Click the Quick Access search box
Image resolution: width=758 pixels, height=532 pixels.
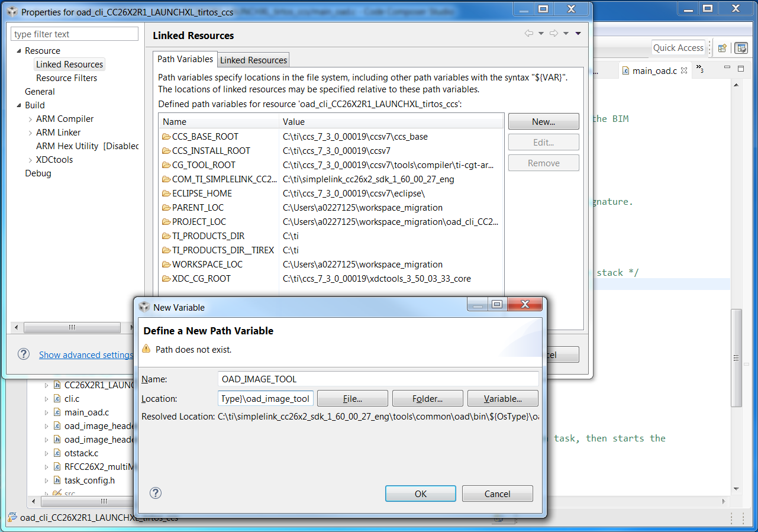click(678, 48)
